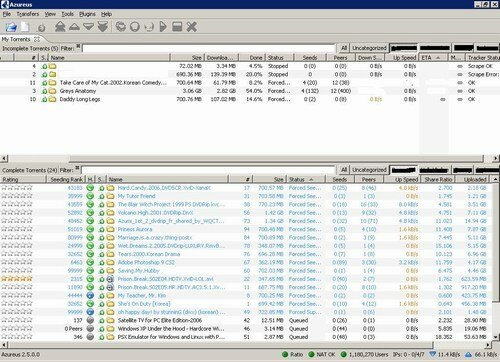Image resolution: width=500 pixels, height=362 pixels.
Task: Toggle Uncategorized category in Incomplete Torrents
Action: click(369, 48)
